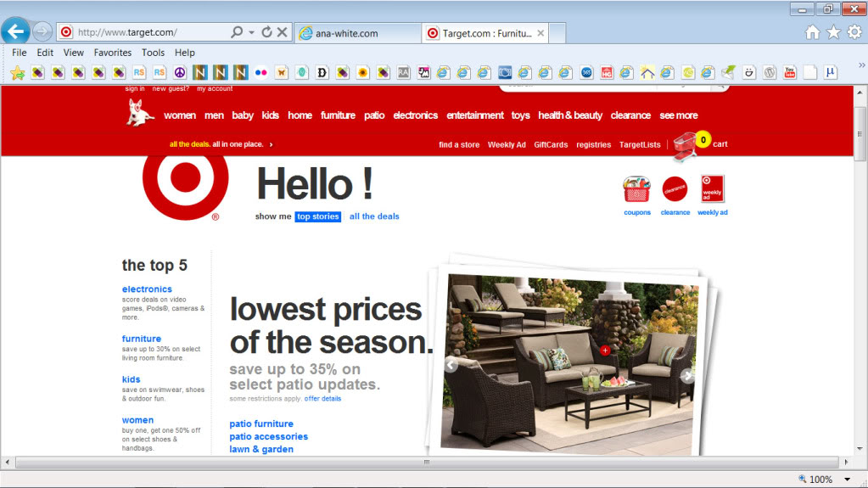Image resolution: width=868 pixels, height=488 pixels.
Task: Open the browser Tools gear
Action: pos(854,33)
